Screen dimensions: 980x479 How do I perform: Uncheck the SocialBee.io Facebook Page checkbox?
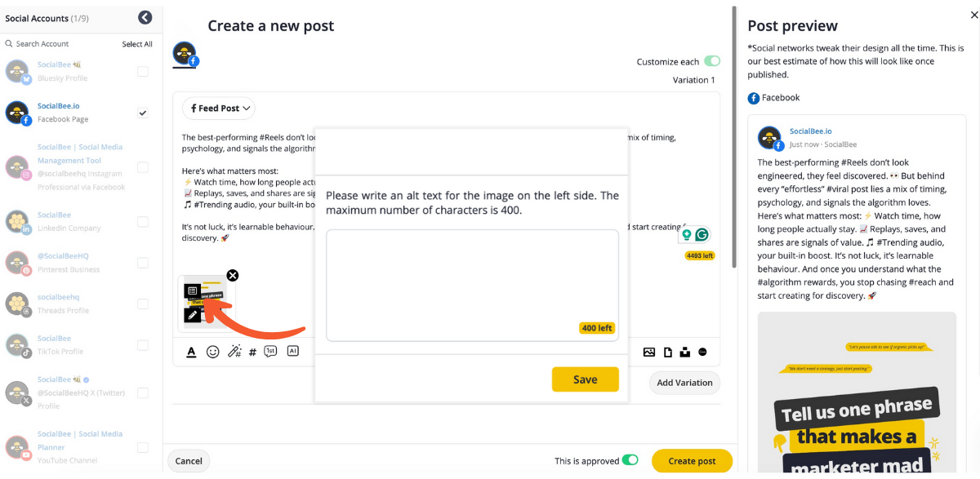(143, 113)
